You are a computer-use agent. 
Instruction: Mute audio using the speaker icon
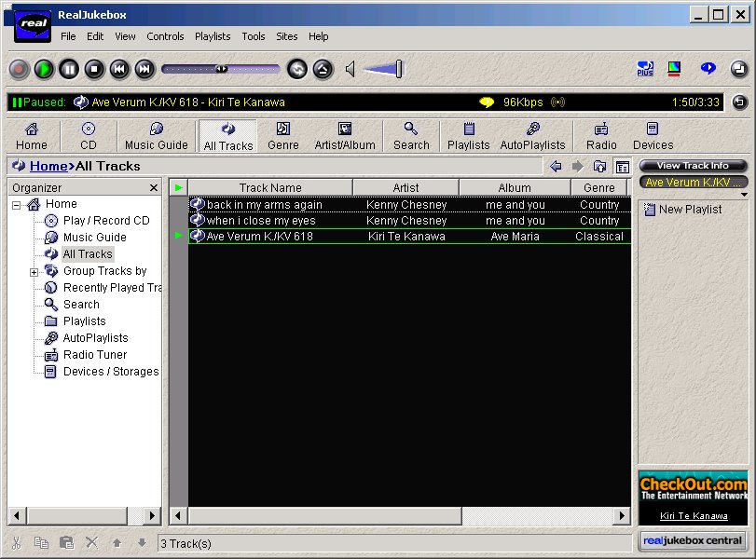pos(351,69)
